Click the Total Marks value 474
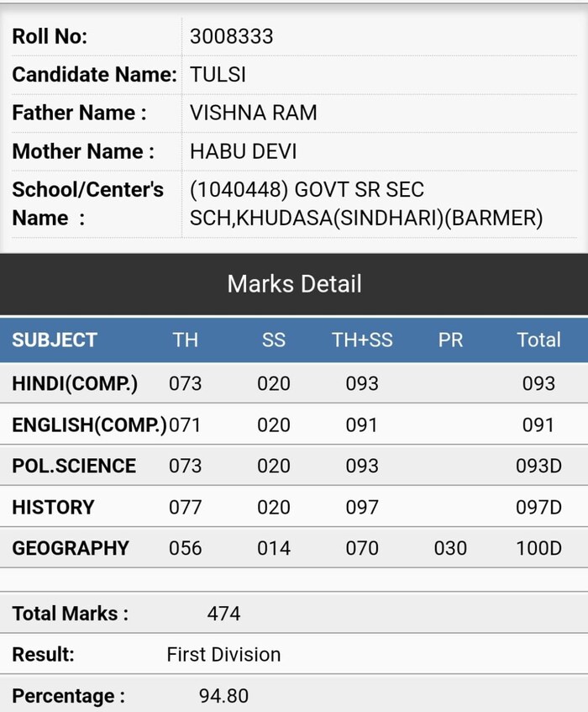This screenshot has width=588, height=712. click(223, 614)
